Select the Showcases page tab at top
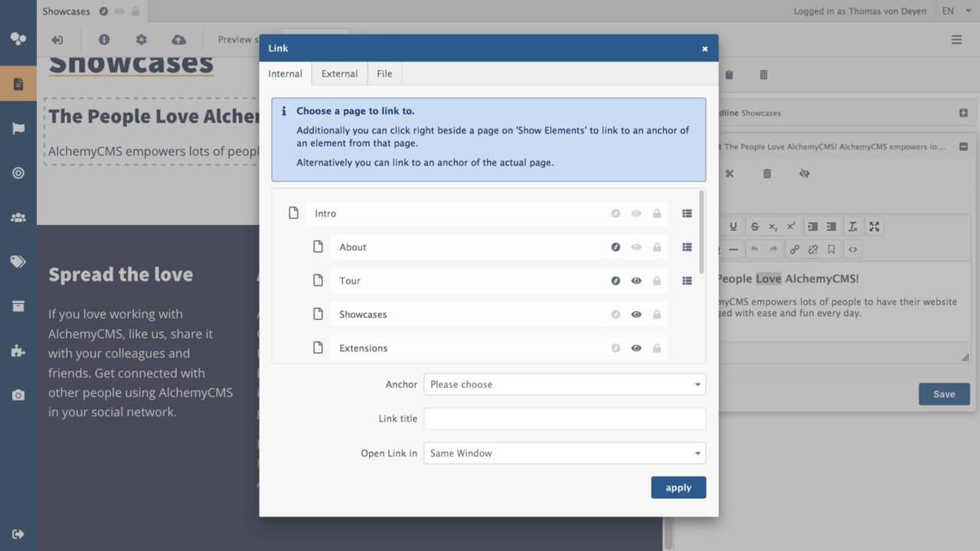The height and width of the screenshot is (551, 980). pyautogui.click(x=92, y=11)
